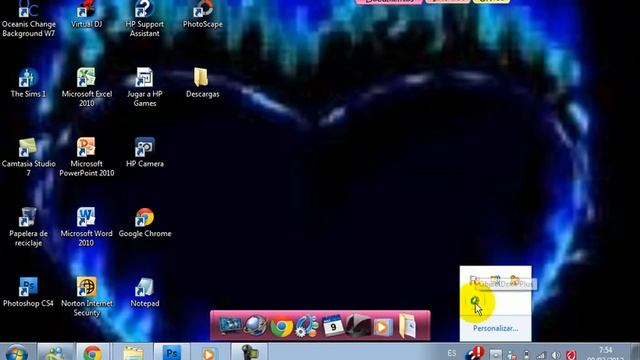Viewport: 640px width, 360px height.
Task: Open Oceanis Change Background W7 shortcut
Action: point(28,19)
